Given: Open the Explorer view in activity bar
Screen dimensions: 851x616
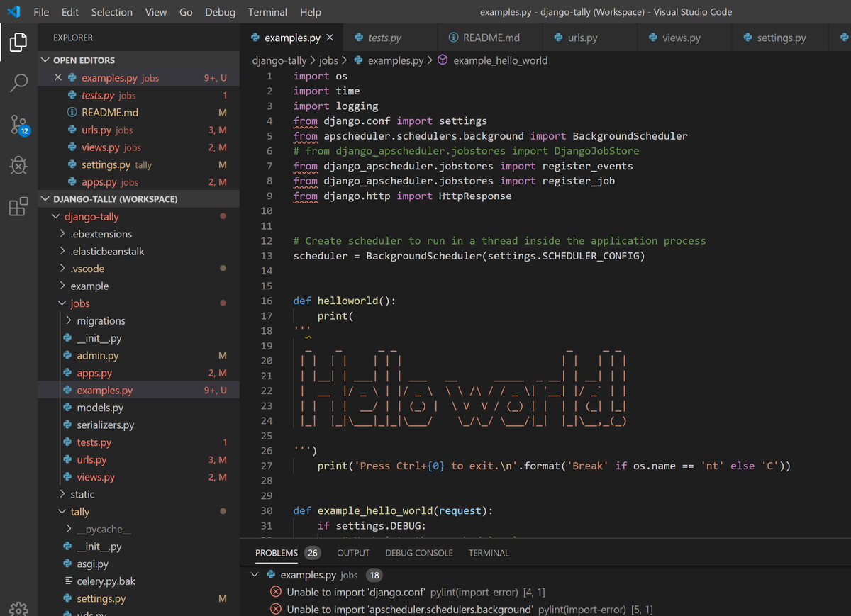Looking at the screenshot, I should [18, 42].
